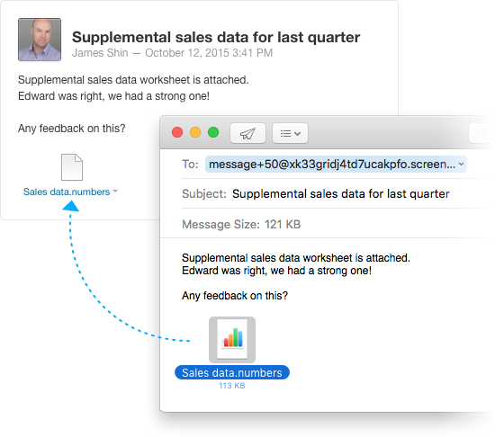Screen dimensions: 504x437
Task: Open the header fields list dropdown in toolbar
Action: click(290, 133)
